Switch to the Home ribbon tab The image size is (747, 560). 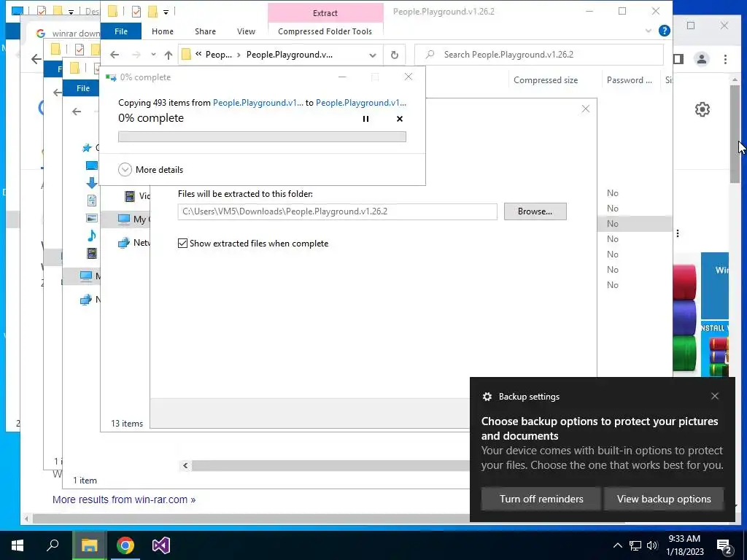click(163, 31)
